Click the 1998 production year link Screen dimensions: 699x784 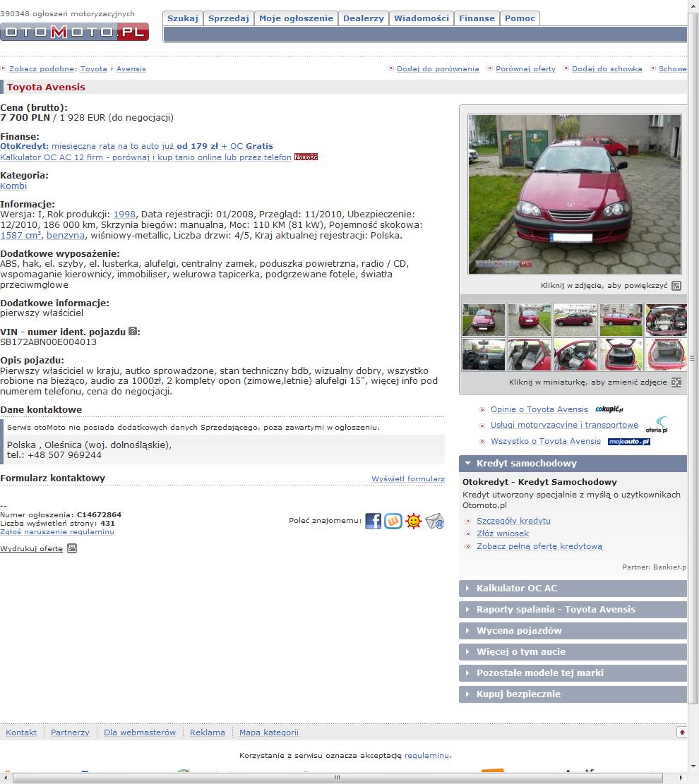point(124,215)
